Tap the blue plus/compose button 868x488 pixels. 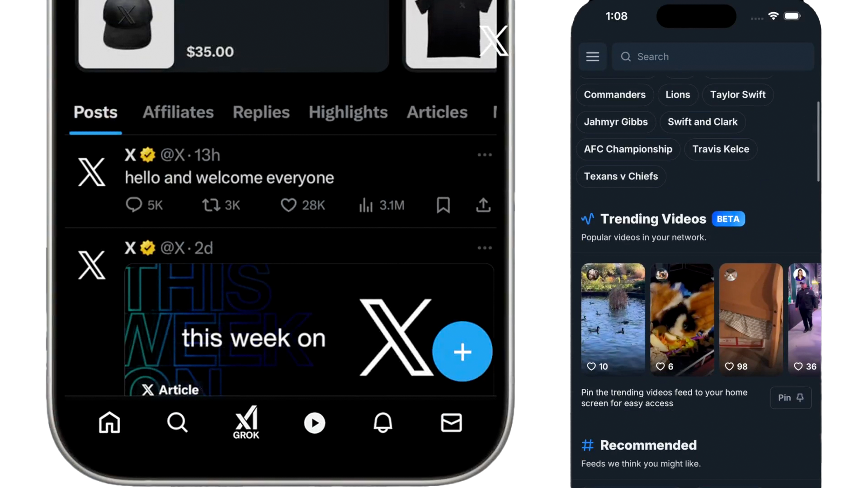(462, 351)
